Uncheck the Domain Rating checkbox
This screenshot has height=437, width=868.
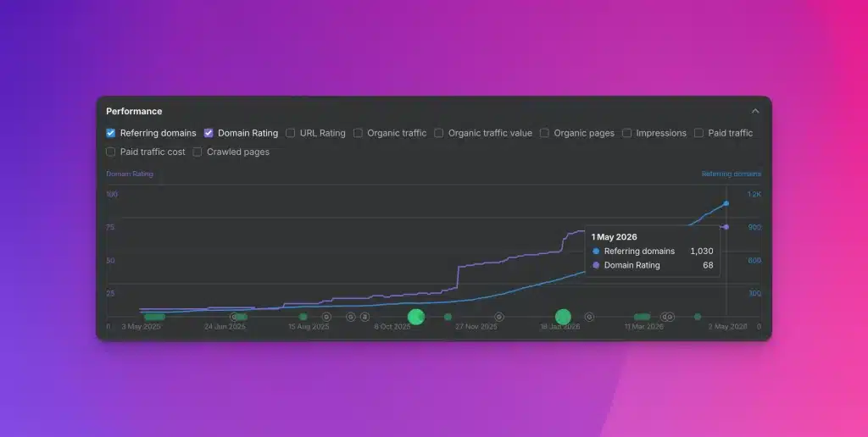coord(209,133)
